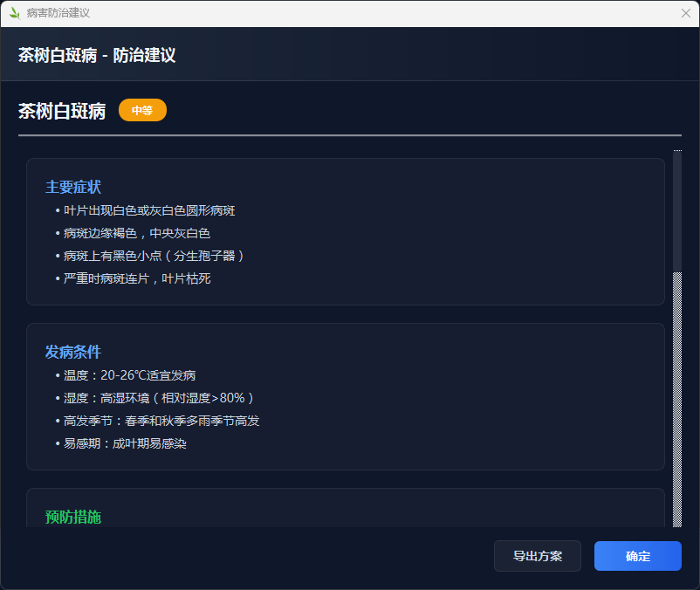The height and width of the screenshot is (590, 700).
Task: Click the temperature line 20-26℃适宜发病
Action: [x=129, y=376]
